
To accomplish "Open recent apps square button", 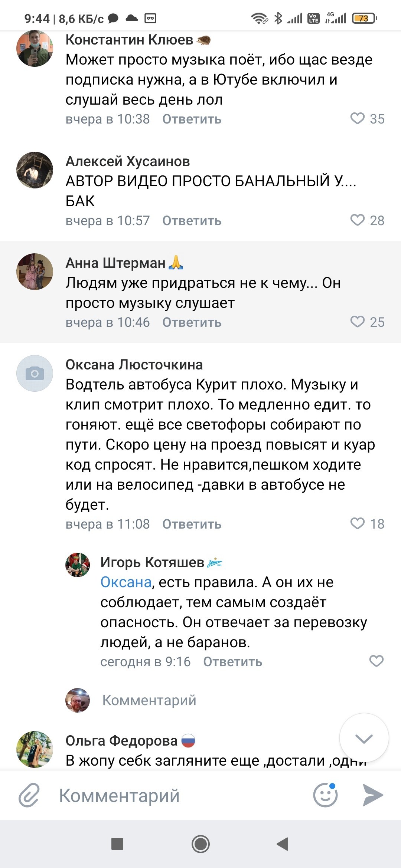I will (117, 844).
